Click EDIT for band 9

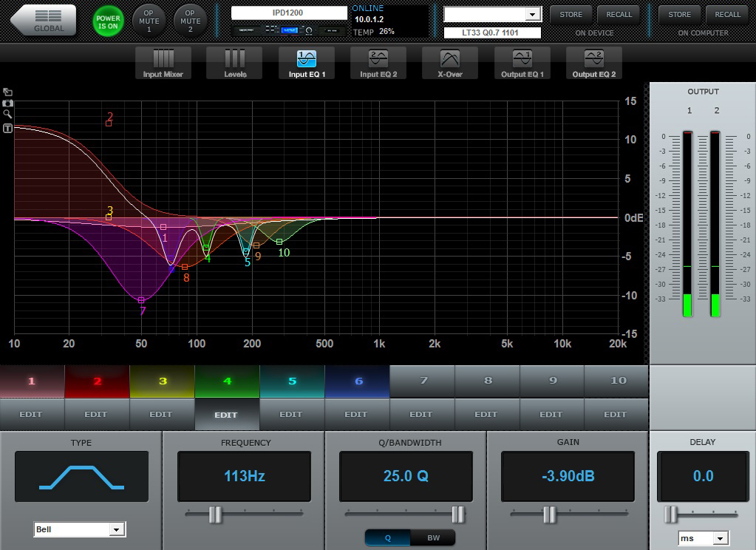pos(552,414)
